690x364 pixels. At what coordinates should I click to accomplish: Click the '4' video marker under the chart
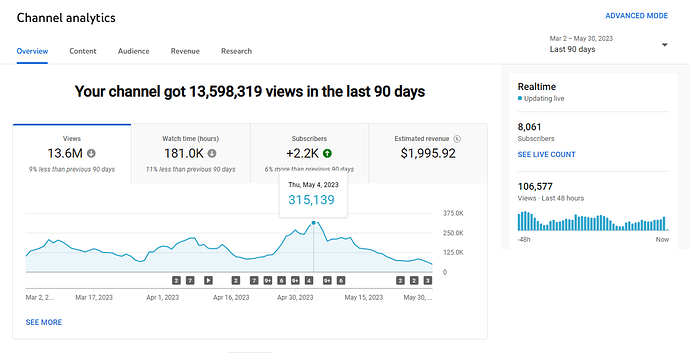[x=309, y=280]
